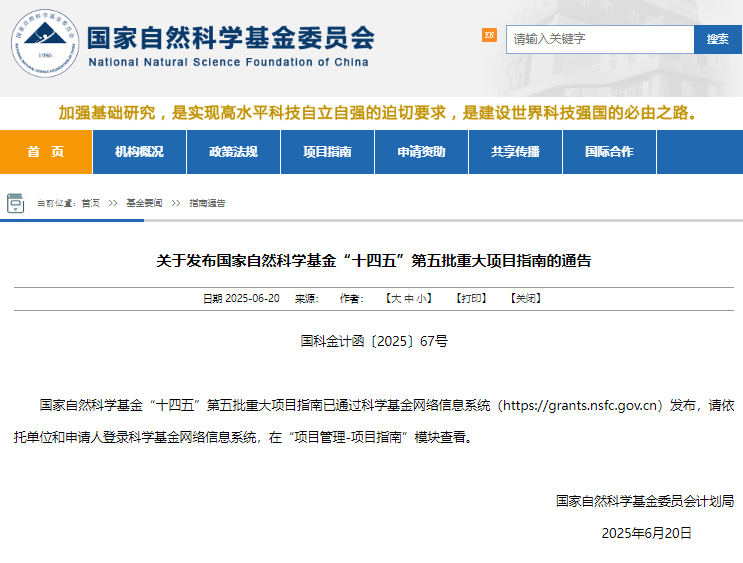Viewport: 743px width, 563px height.
Task: Set font size to small with 小
Action: 422,299
